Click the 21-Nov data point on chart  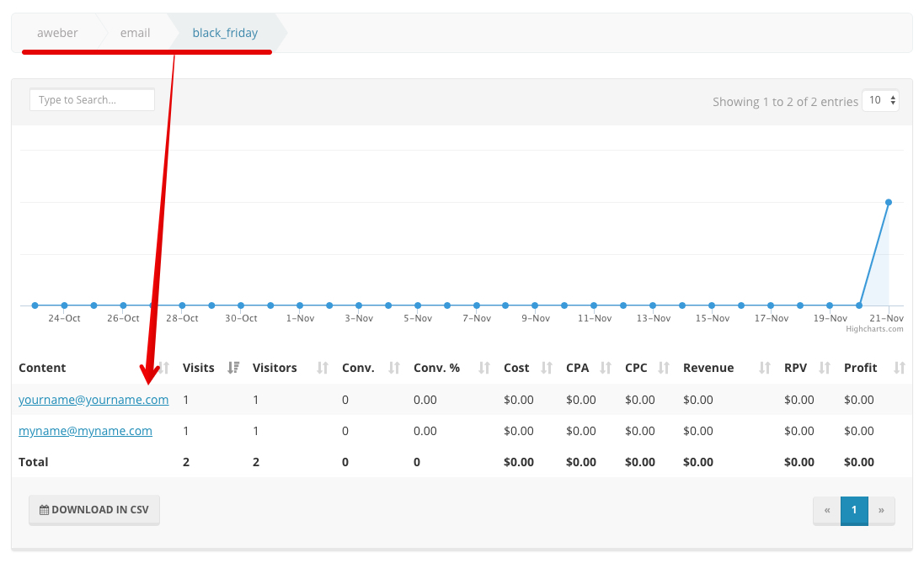tap(889, 202)
